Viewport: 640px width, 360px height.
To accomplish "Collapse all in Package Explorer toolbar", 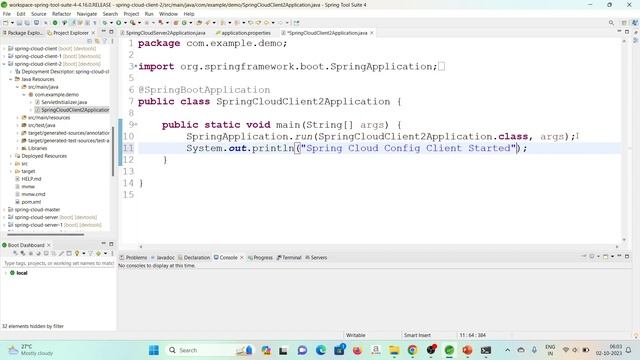I will click(x=89, y=41).
